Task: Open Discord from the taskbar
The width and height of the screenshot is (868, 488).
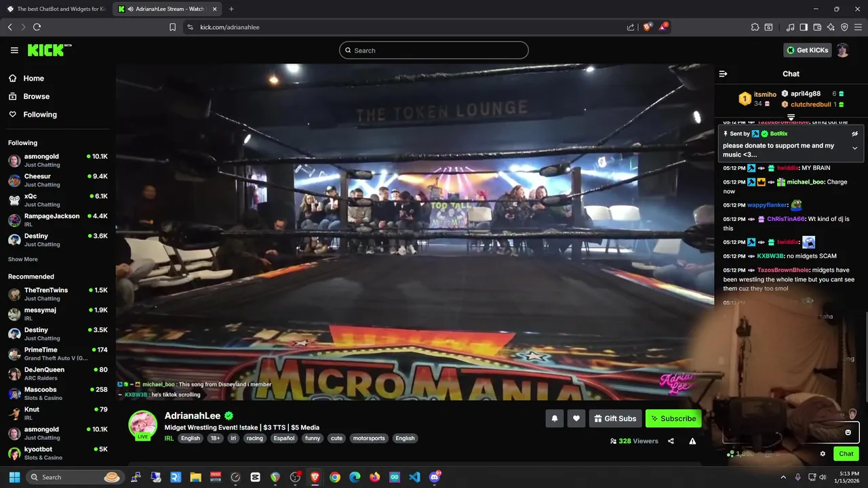Action: click(435, 477)
